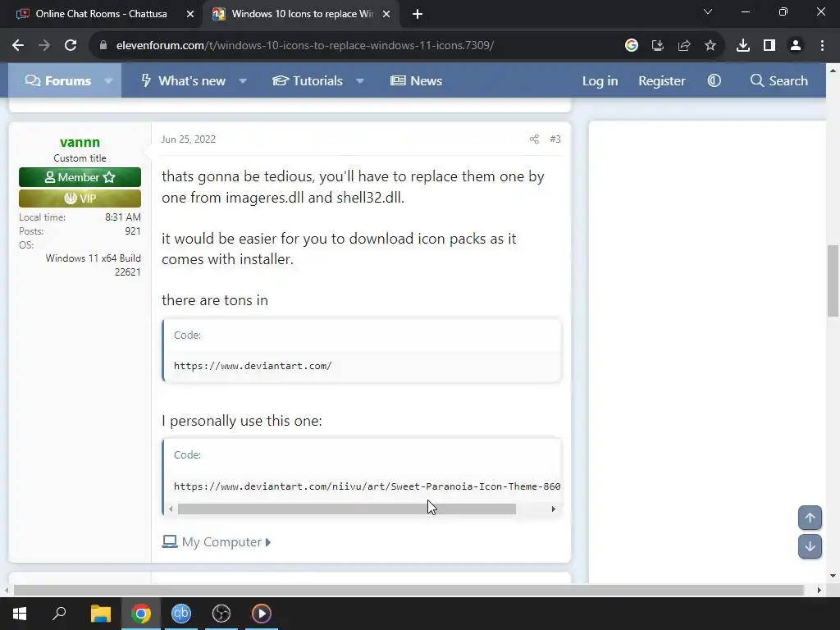Jump to top with up arrow button
This screenshot has width=840, height=630.
point(810,518)
